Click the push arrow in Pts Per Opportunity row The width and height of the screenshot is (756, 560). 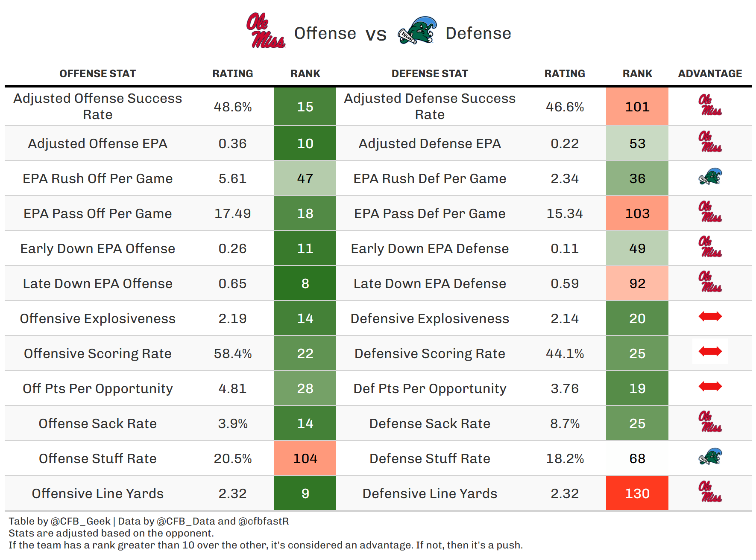(x=710, y=386)
